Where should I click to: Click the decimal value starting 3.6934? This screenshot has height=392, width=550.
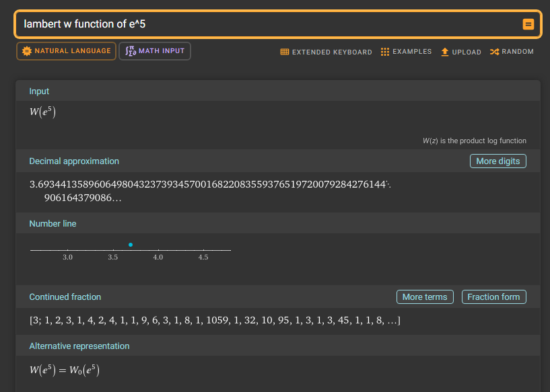coord(209,184)
